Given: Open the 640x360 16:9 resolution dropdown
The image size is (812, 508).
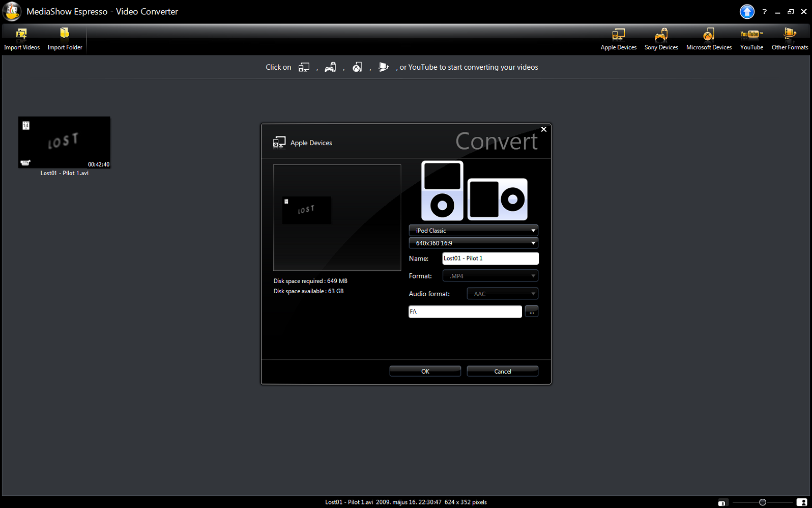Looking at the screenshot, I should (x=473, y=243).
